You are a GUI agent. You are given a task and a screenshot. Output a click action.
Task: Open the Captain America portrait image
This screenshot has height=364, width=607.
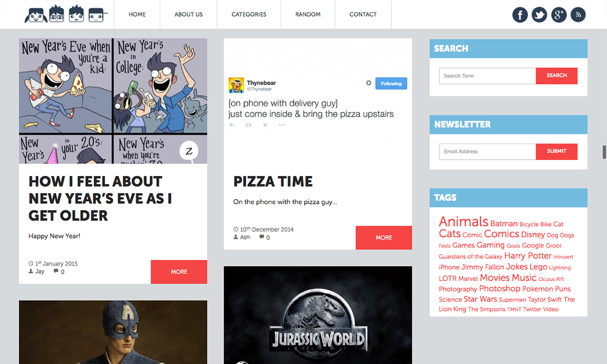[x=113, y=332]
